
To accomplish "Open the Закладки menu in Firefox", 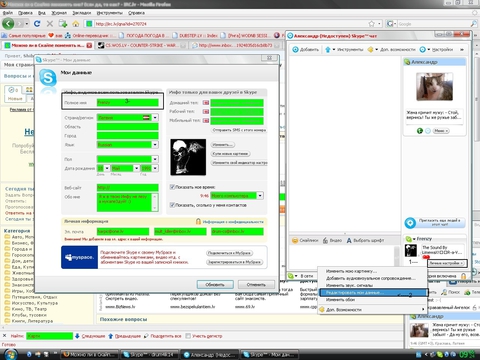I will [82, 13].
